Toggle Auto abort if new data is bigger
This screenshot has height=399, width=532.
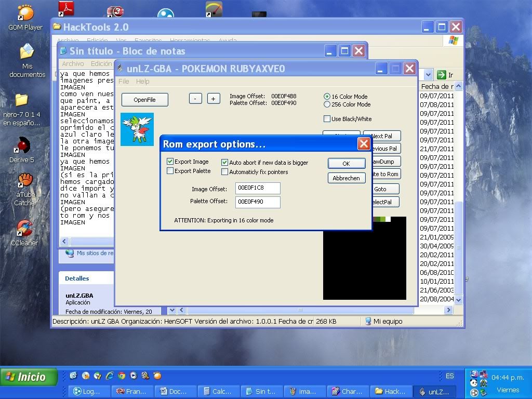224,163
